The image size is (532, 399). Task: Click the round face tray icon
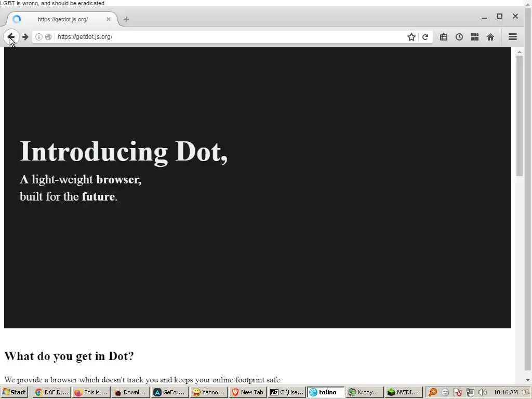pos(445,392)
